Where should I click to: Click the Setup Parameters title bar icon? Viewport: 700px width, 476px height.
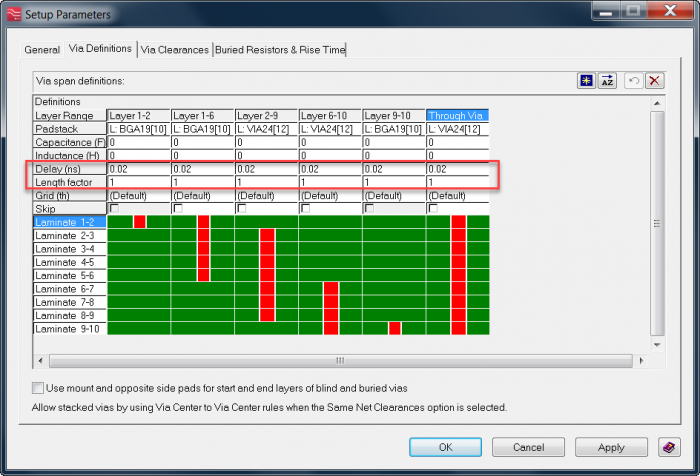click(14, 14)
